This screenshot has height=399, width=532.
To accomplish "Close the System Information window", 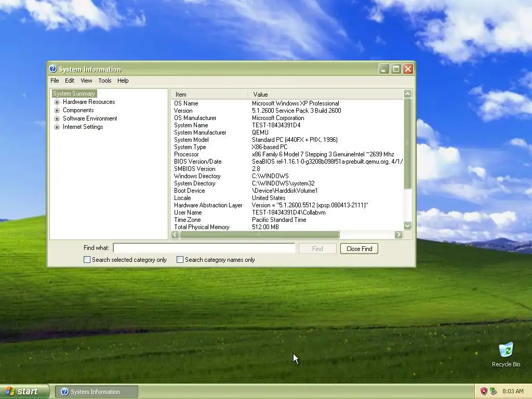I will pos(408,69).
